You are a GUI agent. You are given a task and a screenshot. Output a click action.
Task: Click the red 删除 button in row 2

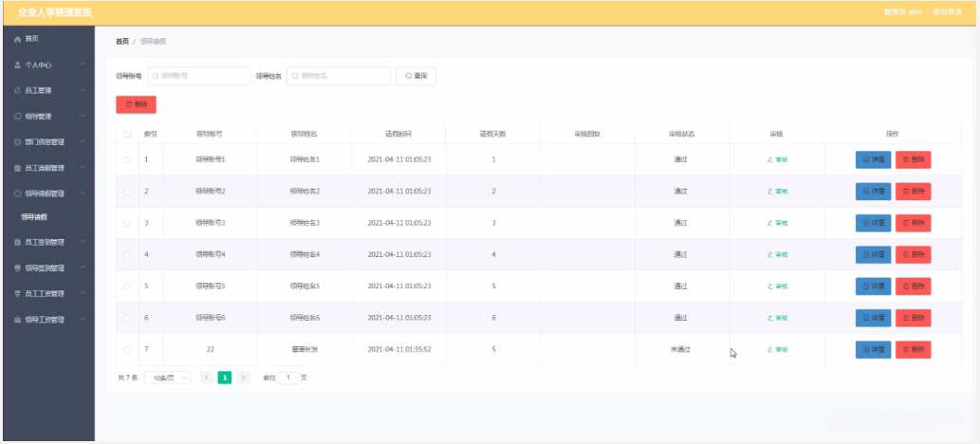tap(913, 192)
